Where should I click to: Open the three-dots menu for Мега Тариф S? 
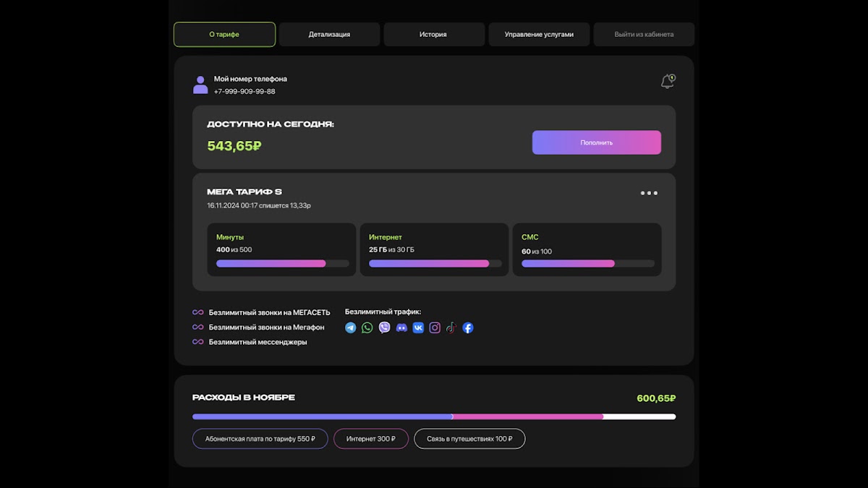(649, 193)
